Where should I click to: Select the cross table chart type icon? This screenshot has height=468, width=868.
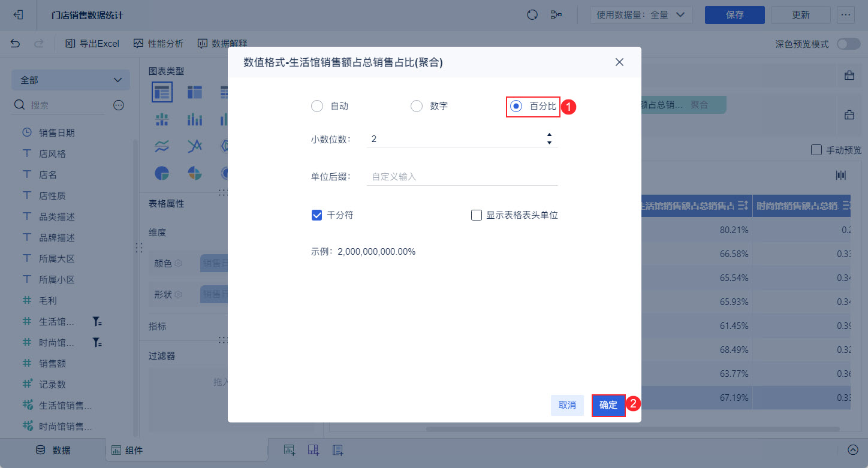point(195,92)
